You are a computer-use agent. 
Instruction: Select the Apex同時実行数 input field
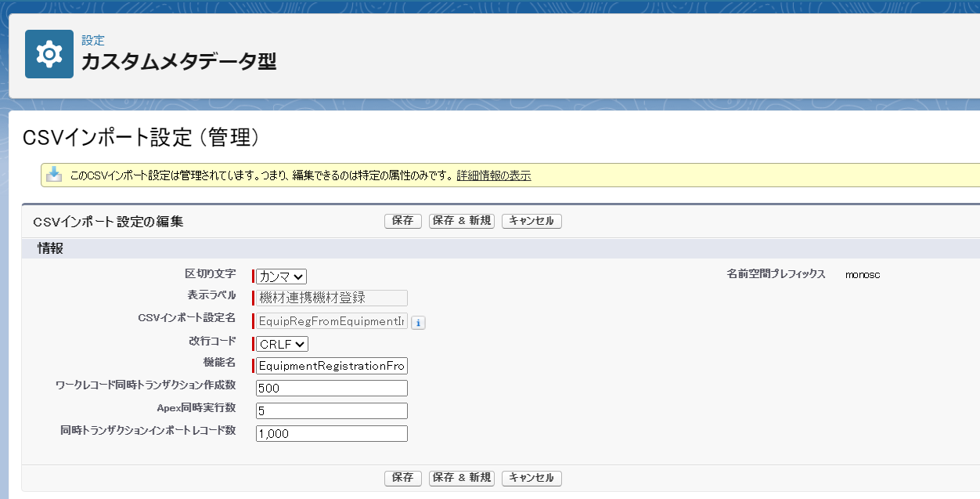332,411
